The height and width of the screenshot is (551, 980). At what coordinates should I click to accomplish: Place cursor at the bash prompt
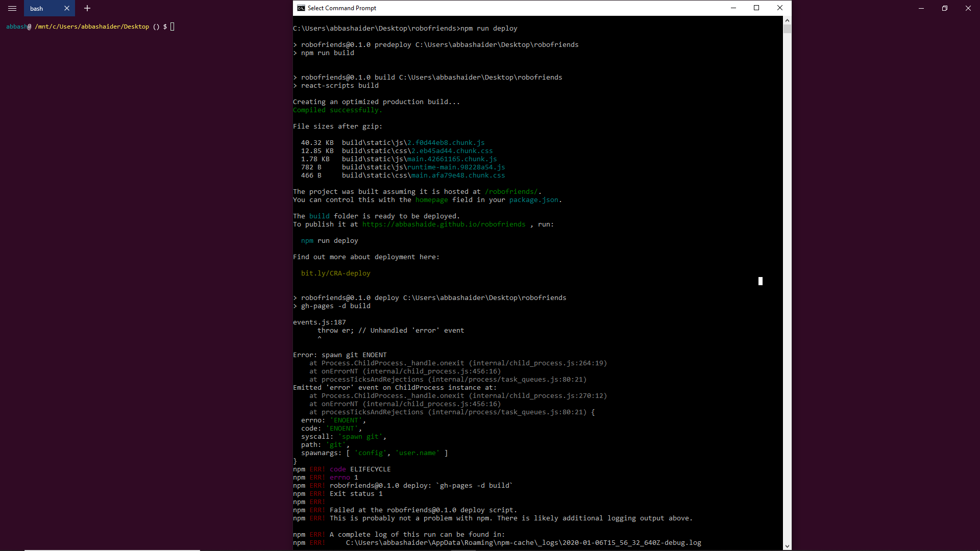pos(172,27)
